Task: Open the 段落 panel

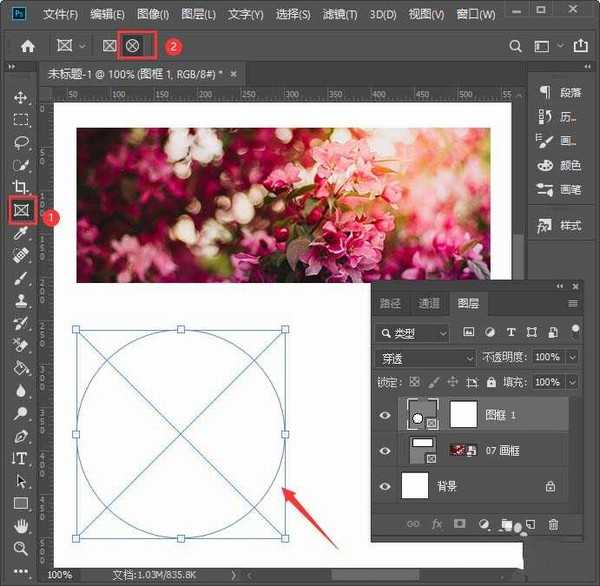Action: 560,92
